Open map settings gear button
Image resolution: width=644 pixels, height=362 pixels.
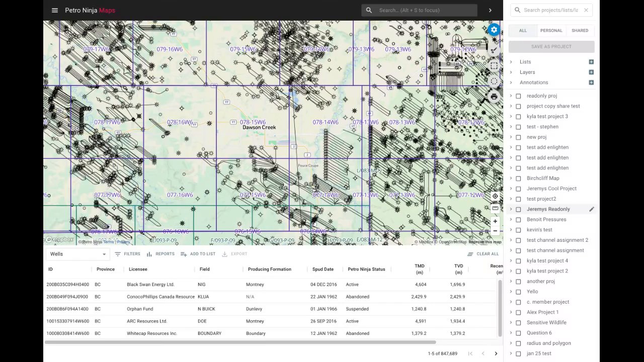coord(494,30)
